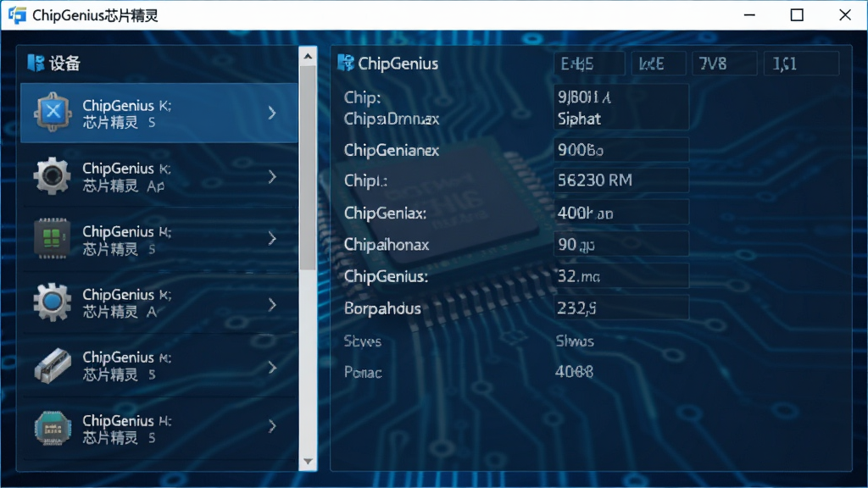Expand the chevron of the USB connector row

point(272,368)
